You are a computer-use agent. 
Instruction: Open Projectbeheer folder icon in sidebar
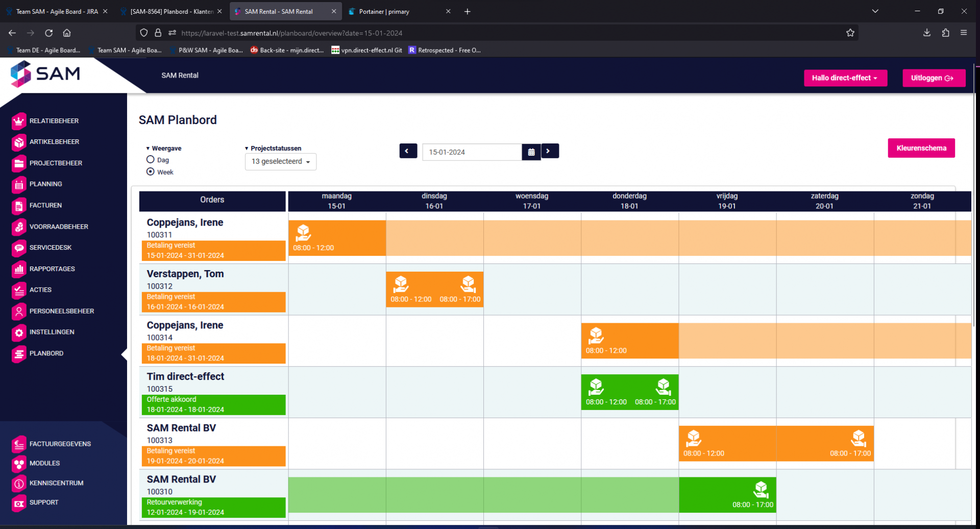click(x=19, y=163)
